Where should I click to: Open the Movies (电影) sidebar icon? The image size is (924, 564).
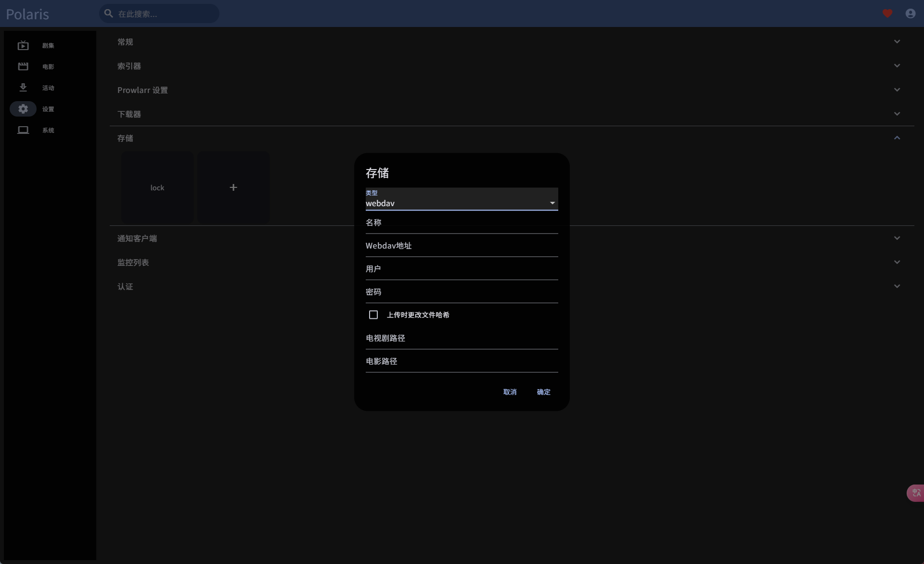point(23,66)
